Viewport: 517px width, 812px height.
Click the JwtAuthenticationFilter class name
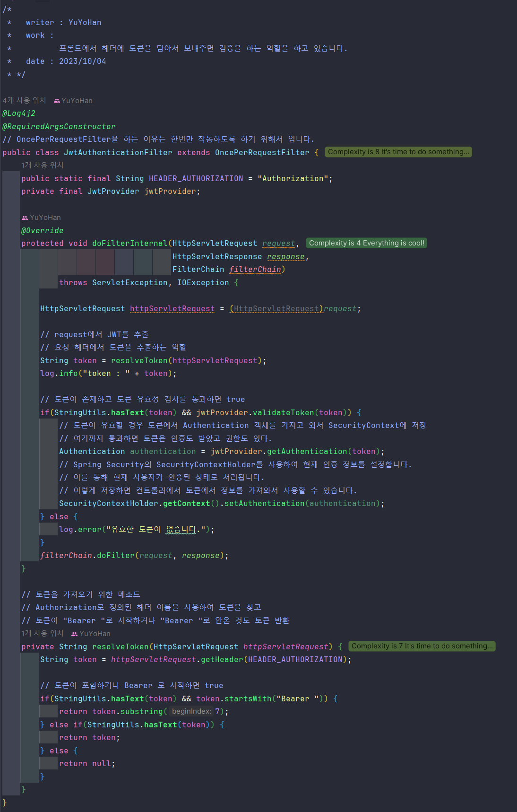coord(118,153)
